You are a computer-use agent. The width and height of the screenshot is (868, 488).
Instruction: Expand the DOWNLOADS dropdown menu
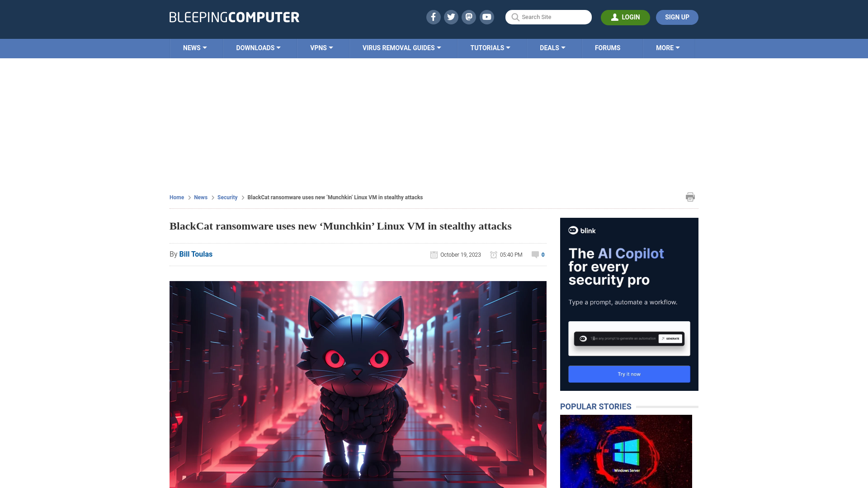(258, 48)
